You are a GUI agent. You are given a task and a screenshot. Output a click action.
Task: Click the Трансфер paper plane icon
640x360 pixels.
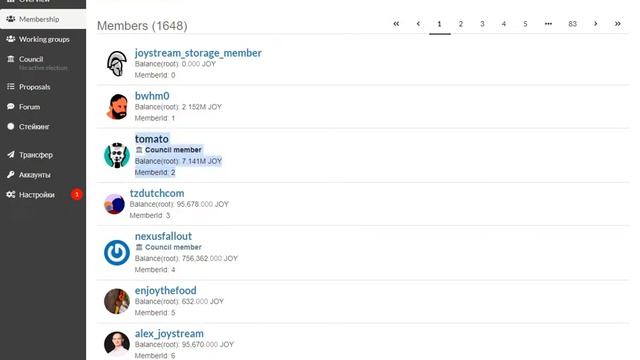11,155
